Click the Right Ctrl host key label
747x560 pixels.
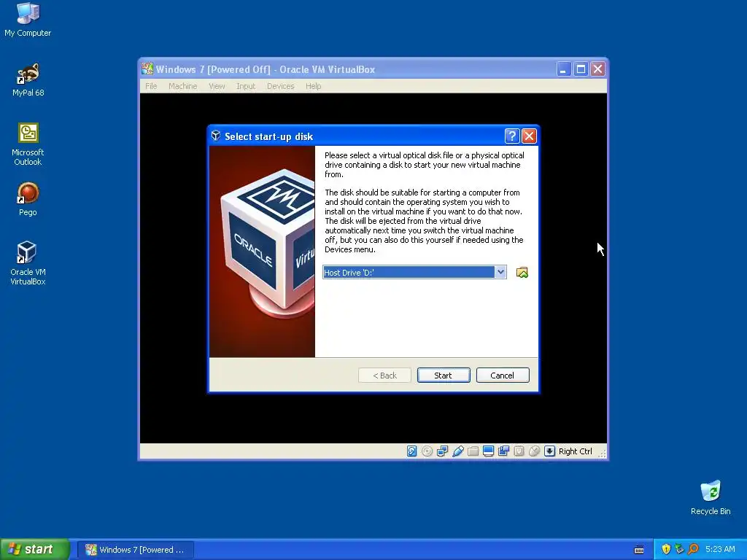point(575,451)
